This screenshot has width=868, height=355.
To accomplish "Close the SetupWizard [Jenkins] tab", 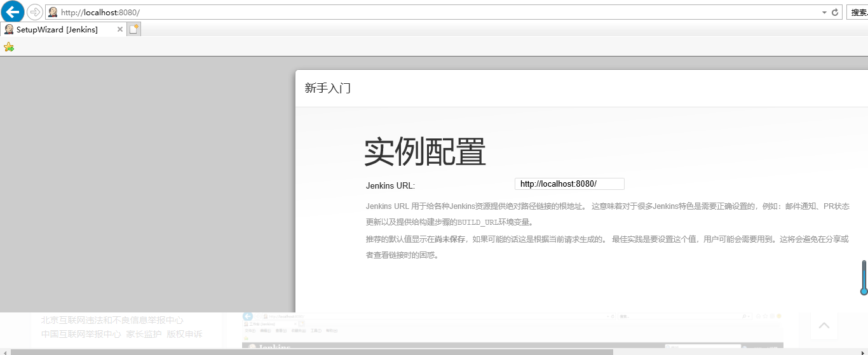I will tap(119, 29).
